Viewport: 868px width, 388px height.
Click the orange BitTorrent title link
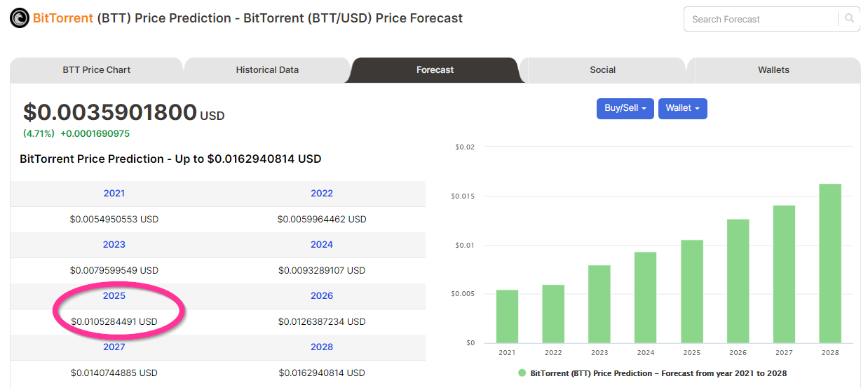pyautogui.click(x=63, y=18)
